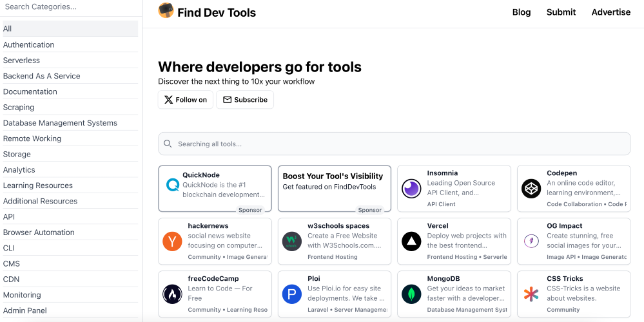
Task: Click the hackernews orange Y icon
Action: 172,241
